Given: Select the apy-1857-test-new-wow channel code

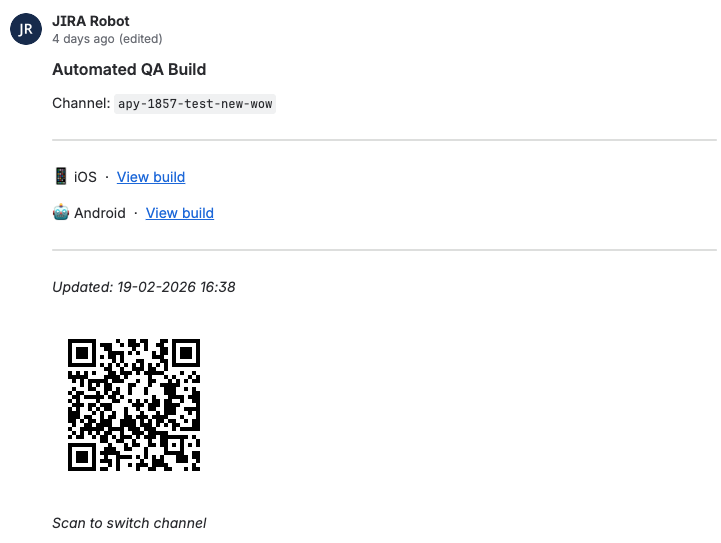Looking at the screenshot, I should [195, 104].
